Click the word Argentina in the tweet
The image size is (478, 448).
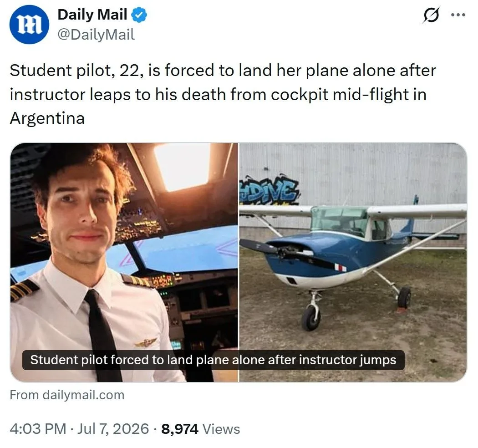pos(47,118)
